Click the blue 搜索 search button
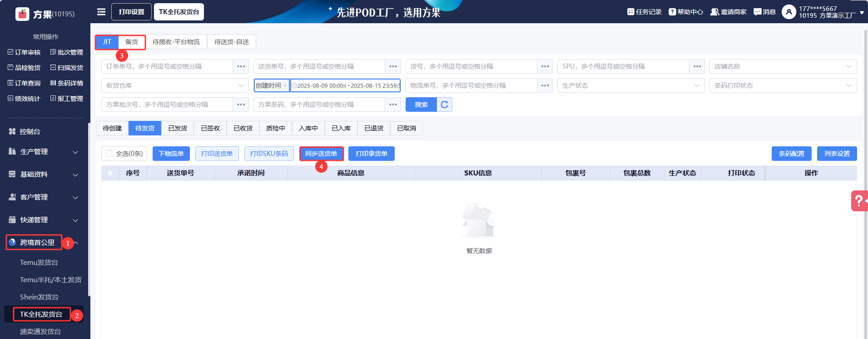The image size is (868, 339). click(421, 105)
